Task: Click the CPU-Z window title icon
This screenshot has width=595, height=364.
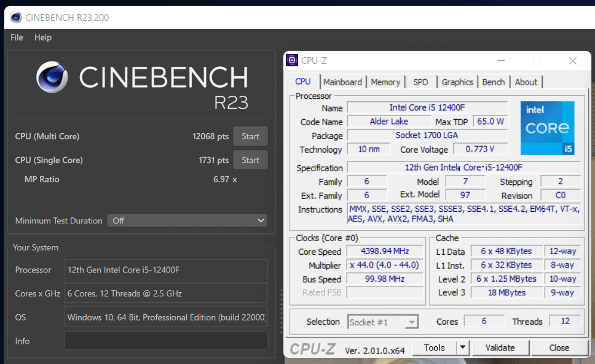Action: point(292,60)
